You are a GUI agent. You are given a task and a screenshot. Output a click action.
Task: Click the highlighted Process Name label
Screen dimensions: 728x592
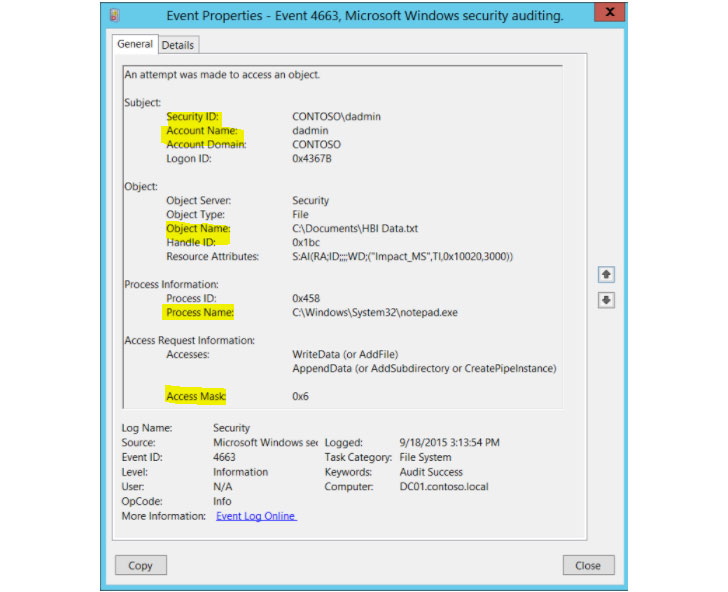point(199,313)
